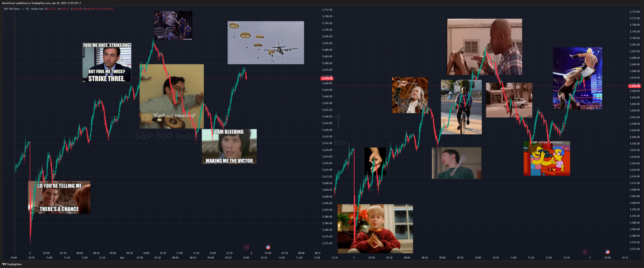Select the 'Confused screaming' meme image
The image size is (644, 268).
(172, 96)
